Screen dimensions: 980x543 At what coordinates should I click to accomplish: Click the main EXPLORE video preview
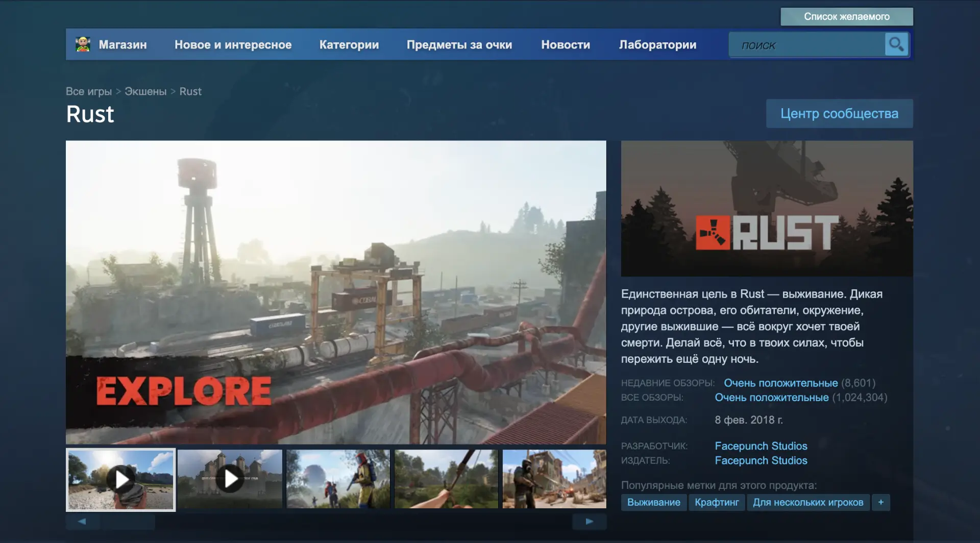336,292
